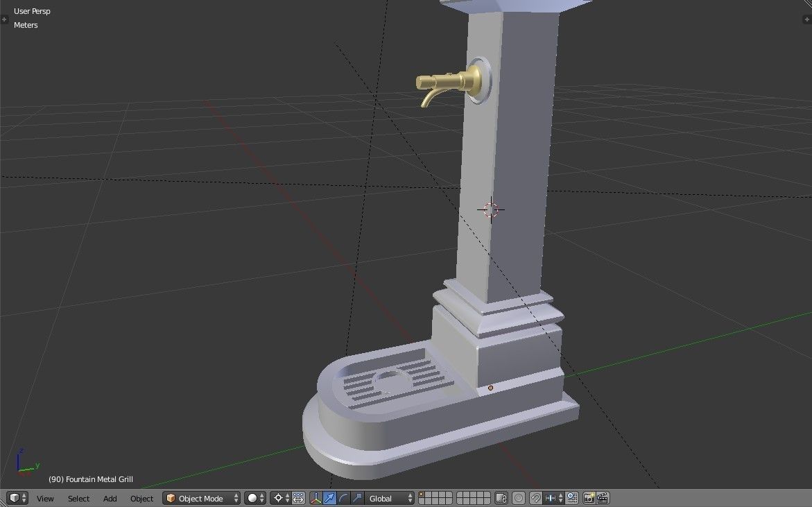This screenshot has height=507, width=812.
Task: Click the orange object origin dot
Action: click(x=490, y=388)
